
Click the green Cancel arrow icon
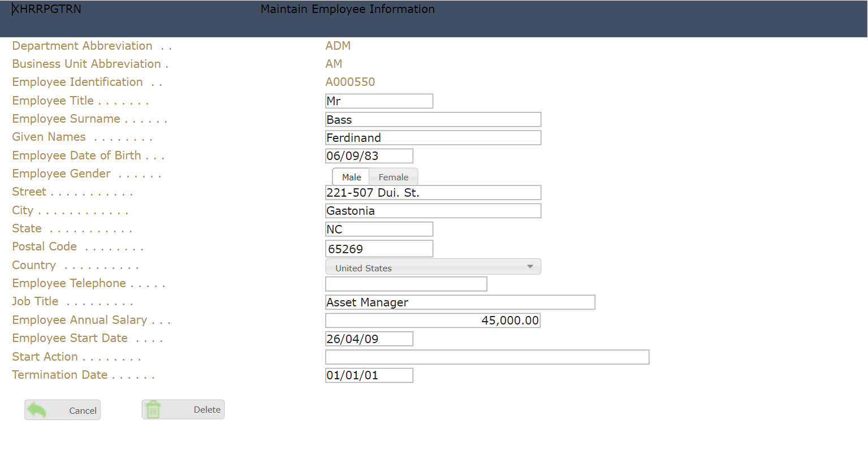(x=37, y=410)
